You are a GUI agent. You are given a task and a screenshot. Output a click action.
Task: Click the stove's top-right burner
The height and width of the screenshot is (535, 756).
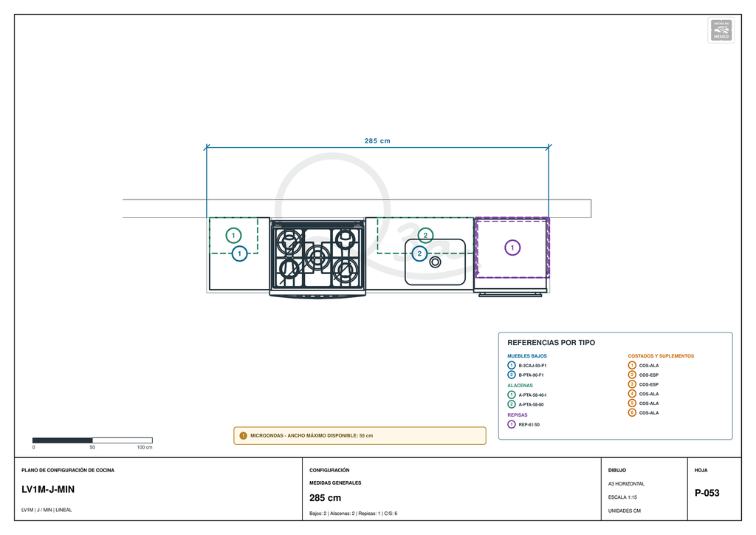(346, 238)
